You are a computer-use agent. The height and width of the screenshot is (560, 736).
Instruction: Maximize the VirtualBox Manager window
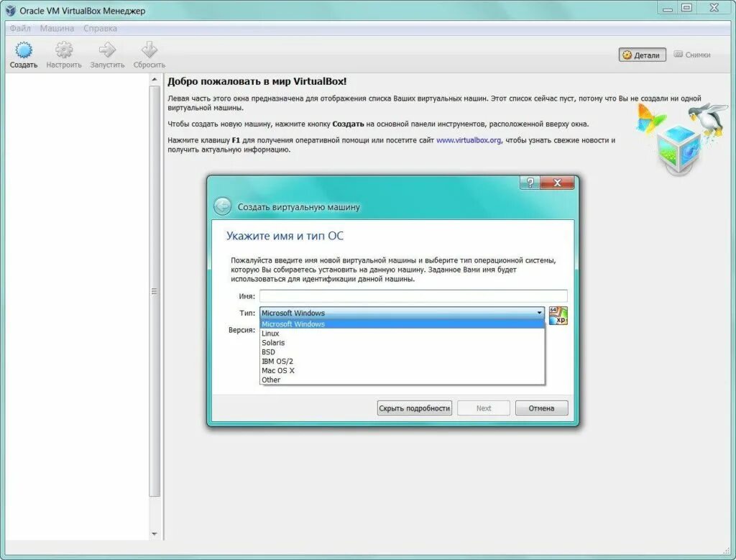686,8
